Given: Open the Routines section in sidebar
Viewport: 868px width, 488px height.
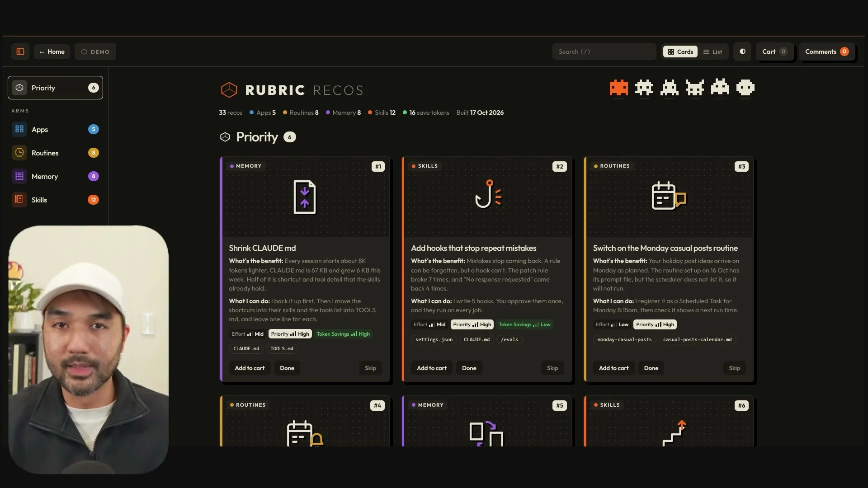Looking at the screenshot, I should (55, 153).
